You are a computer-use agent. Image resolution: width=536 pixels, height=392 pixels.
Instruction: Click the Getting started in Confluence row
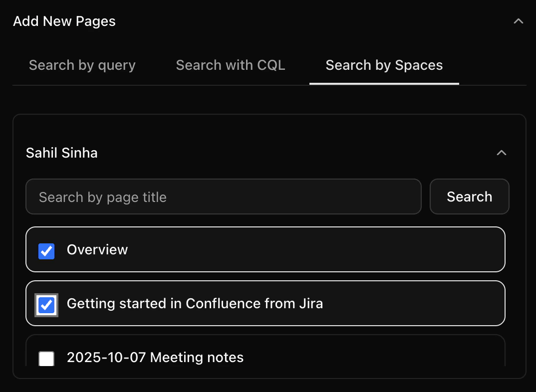click(265, 303)
